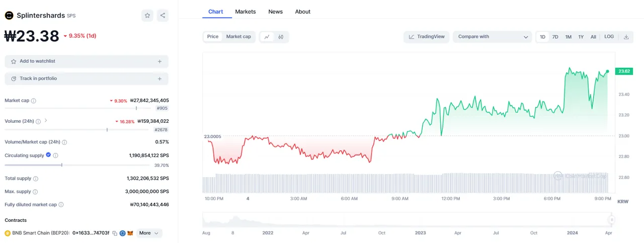The image size is (644, 243).
Task: Open the Max. supply info icon
Action: coord(36,192)
